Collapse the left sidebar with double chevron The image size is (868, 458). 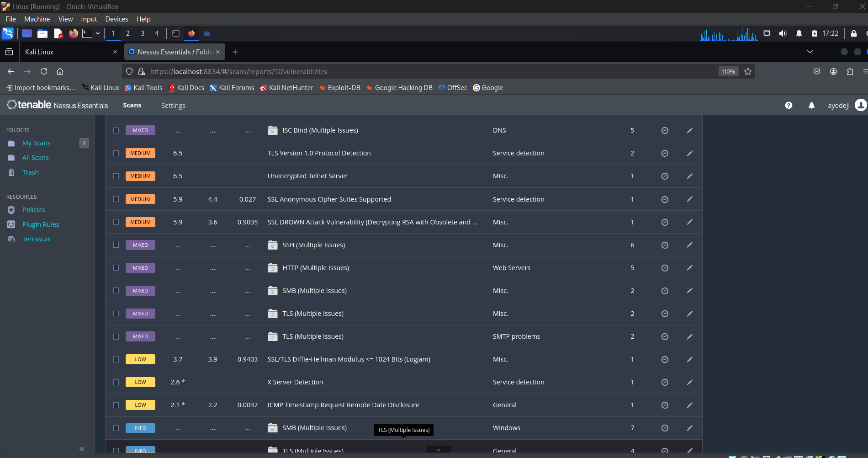82,449
